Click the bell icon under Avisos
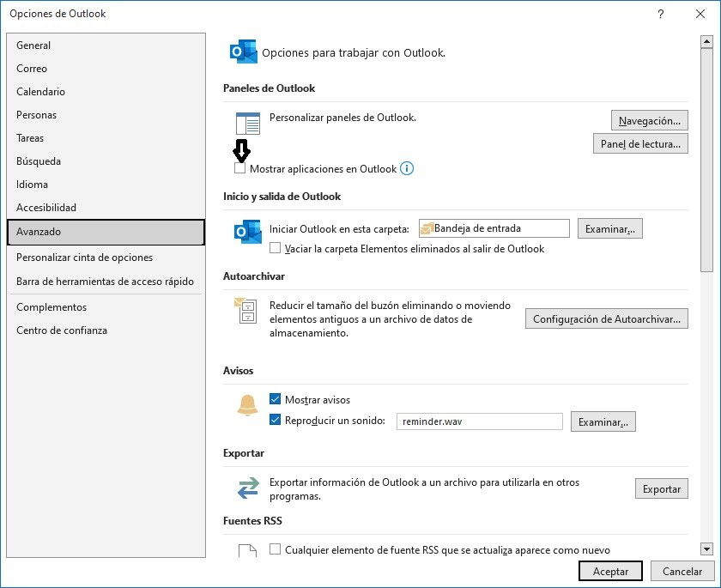The width and height of the screenshot is (721, 588). [247, 406]
